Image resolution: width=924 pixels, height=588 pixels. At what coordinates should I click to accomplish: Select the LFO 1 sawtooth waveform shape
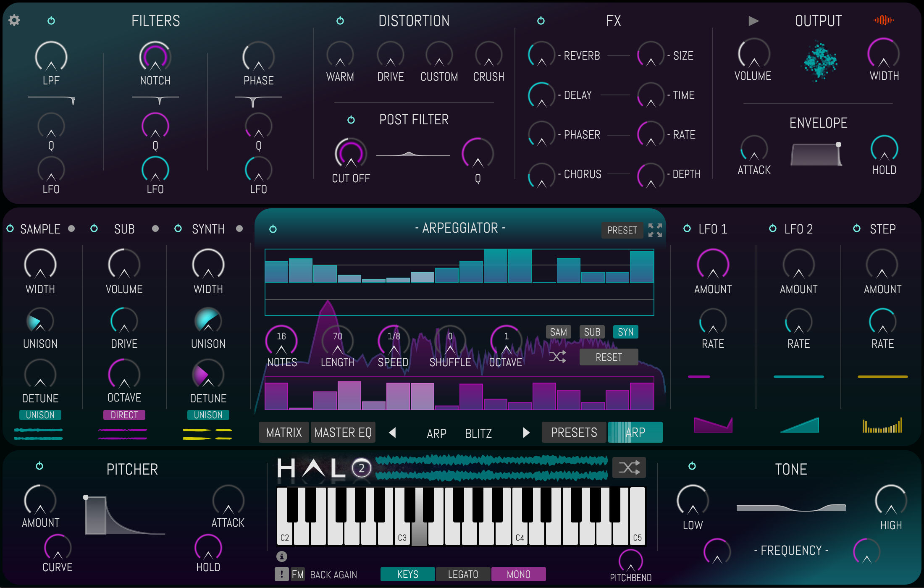713,425
